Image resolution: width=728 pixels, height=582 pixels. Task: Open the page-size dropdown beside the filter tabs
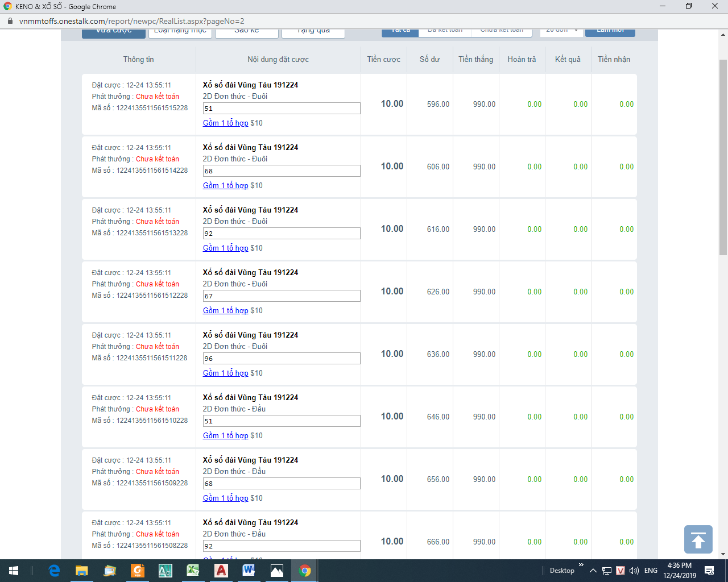(x=561, y=31)
